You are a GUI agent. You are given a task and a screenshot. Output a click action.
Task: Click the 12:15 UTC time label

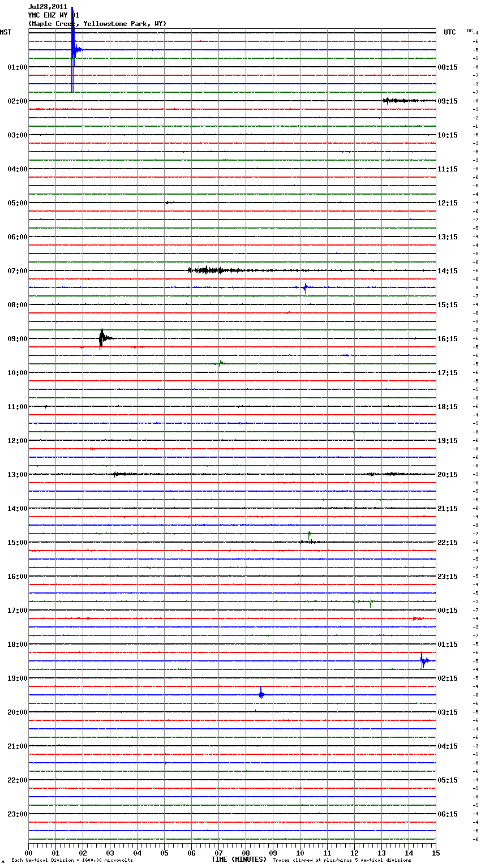click(448, 203)
